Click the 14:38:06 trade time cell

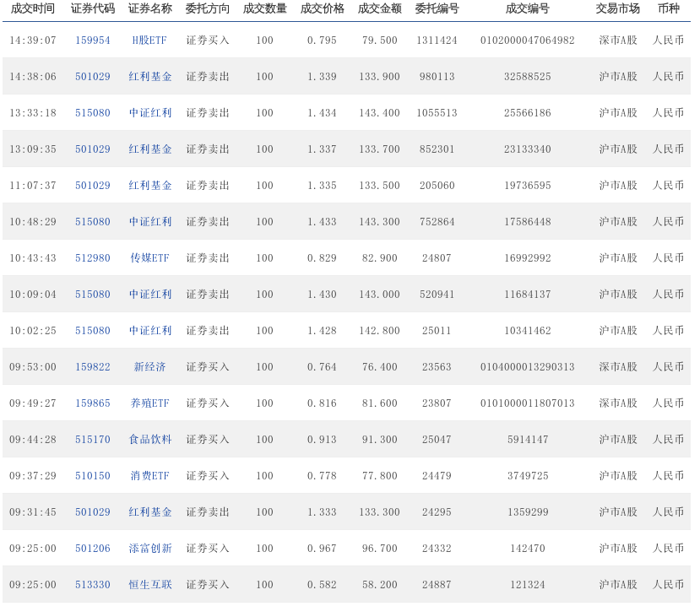click(32, 77)
